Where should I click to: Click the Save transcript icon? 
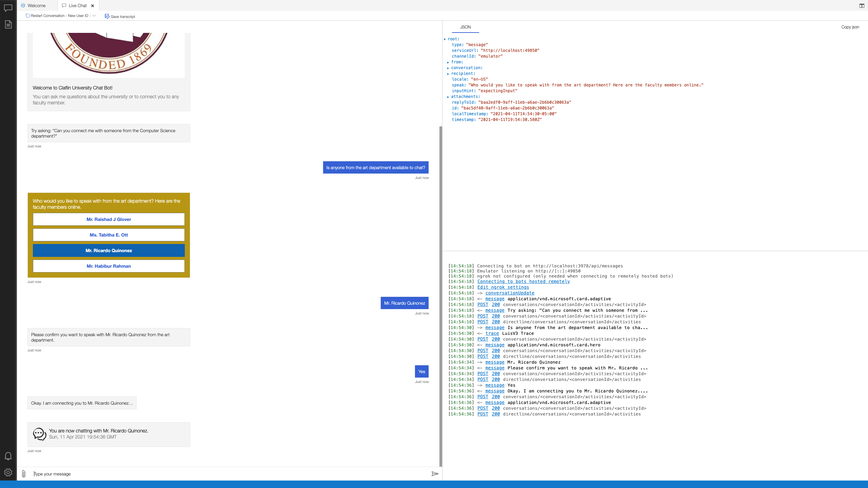[107, 16]
